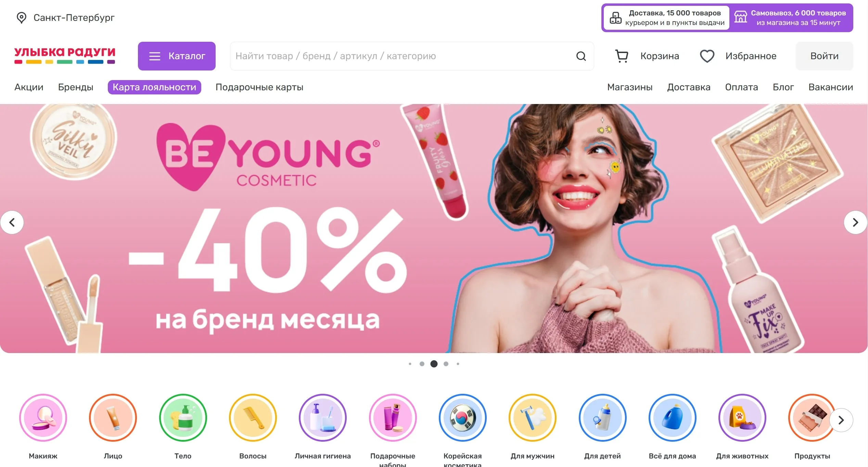The width and height of the screenshot is (868, 467).
Task: Click the Войти login button
Action: pyautogui.click(x=824, y=56)
